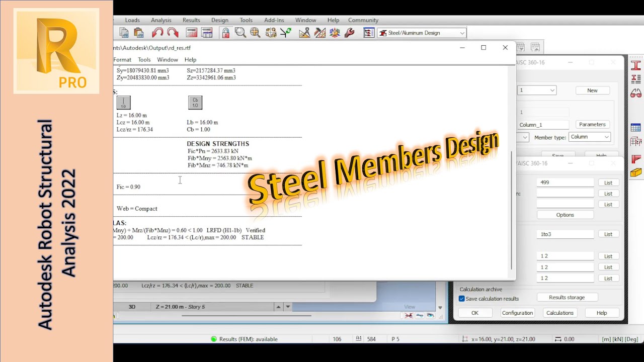Viewport: 644px width, 362px height.
Task: Click the down arrow beside Story 5
Action: click(288, 307)
